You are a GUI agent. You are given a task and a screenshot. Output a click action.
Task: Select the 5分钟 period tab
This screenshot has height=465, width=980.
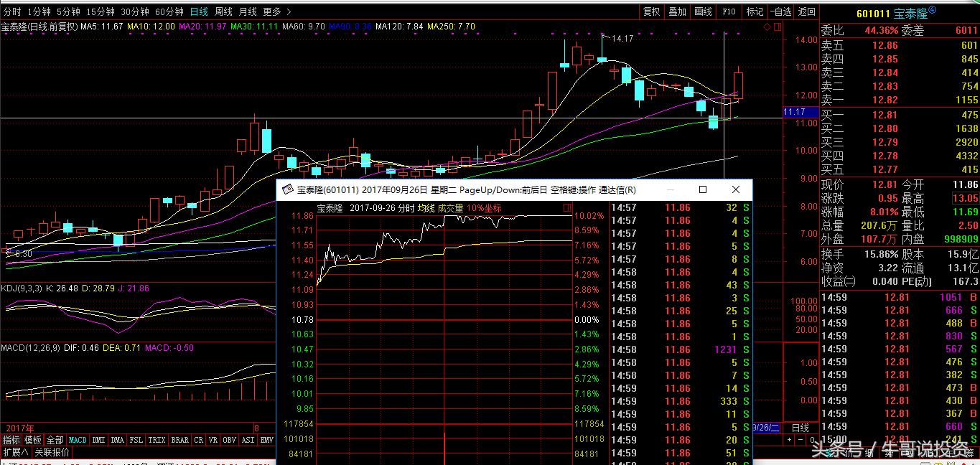click(x=68, y=11)
